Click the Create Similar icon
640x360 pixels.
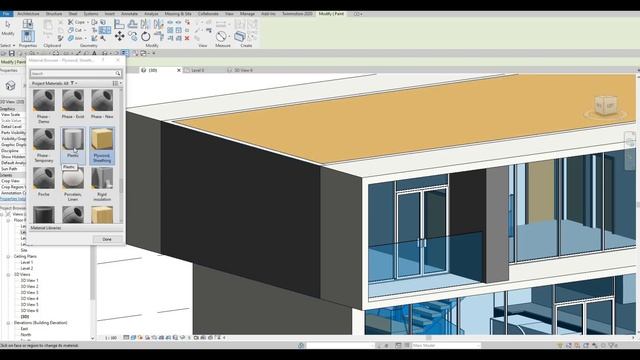click(240, 36)
